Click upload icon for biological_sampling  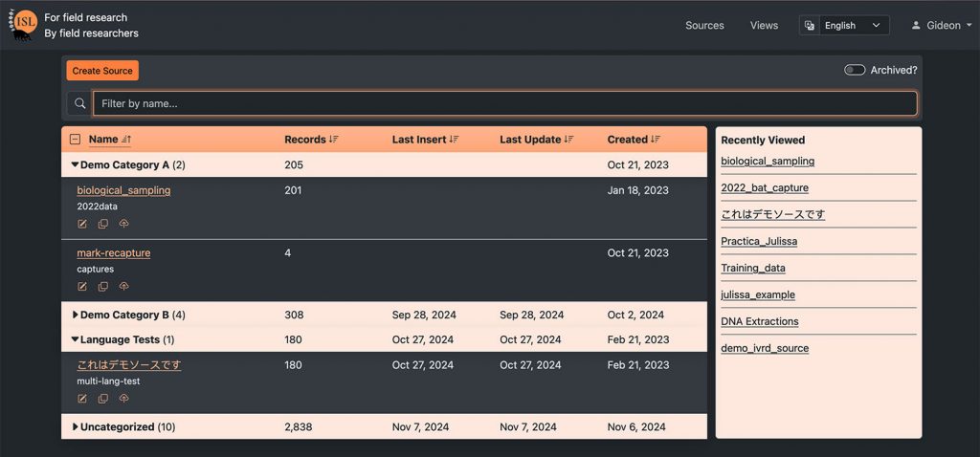[123, 224]
